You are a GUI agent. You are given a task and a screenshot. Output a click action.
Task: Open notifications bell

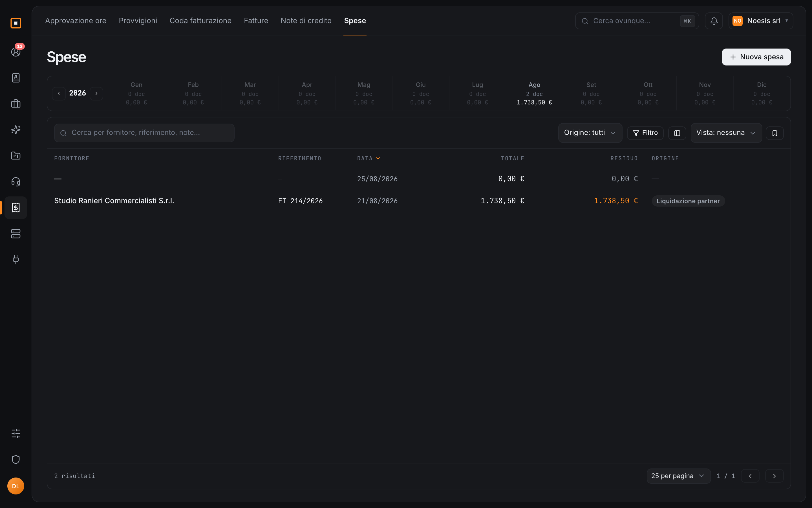(x=714, y=21)
